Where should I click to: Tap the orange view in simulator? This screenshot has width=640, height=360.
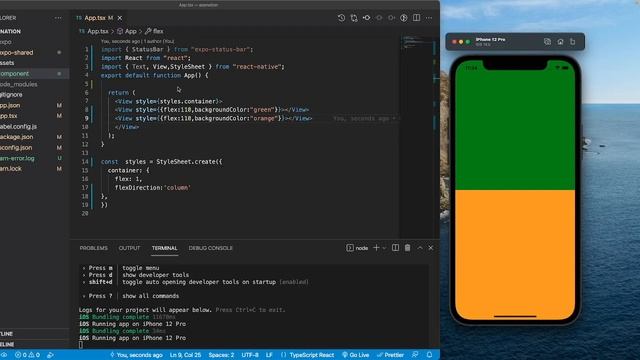point(515,255)
